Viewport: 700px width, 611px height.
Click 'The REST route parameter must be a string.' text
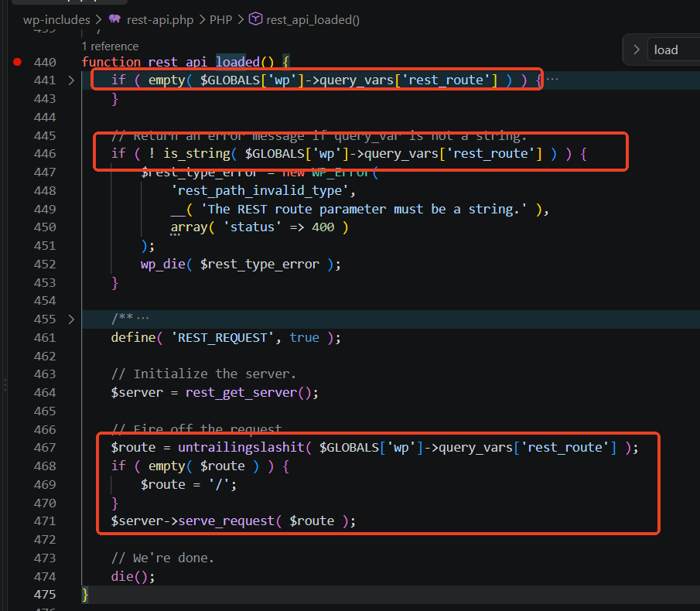pyautogui.click(x=364, y=210)
